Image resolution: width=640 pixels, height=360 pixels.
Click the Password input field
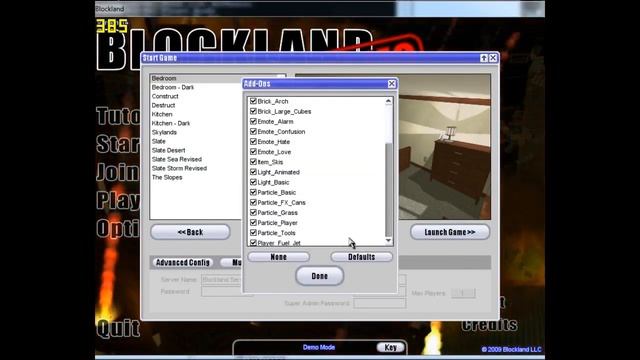(x=222, y=292)
